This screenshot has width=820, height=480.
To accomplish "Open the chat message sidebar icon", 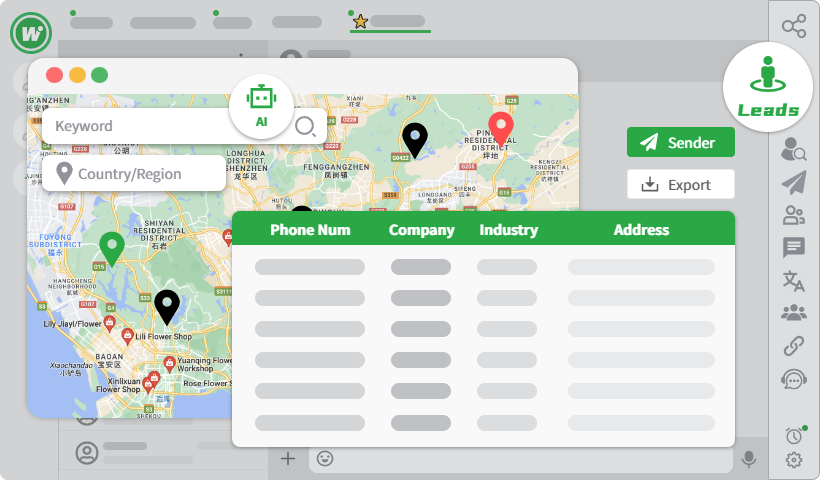I will click(794, 247).
